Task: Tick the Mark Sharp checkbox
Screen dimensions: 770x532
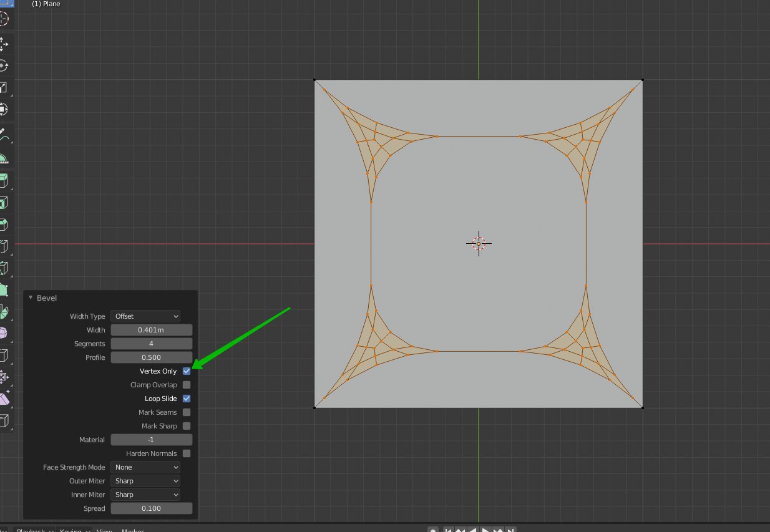Action: click(x=187, y=426)
